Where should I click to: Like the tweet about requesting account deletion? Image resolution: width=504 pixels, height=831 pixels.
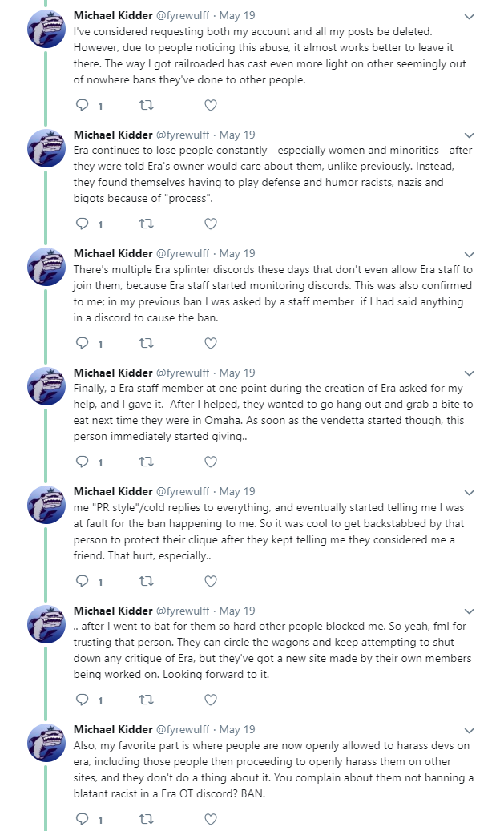pyautogui.click(x=211, y=105)
